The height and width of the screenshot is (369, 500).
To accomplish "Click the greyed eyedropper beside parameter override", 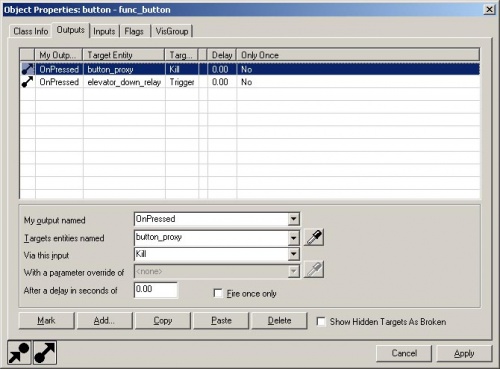I will 314,270.
